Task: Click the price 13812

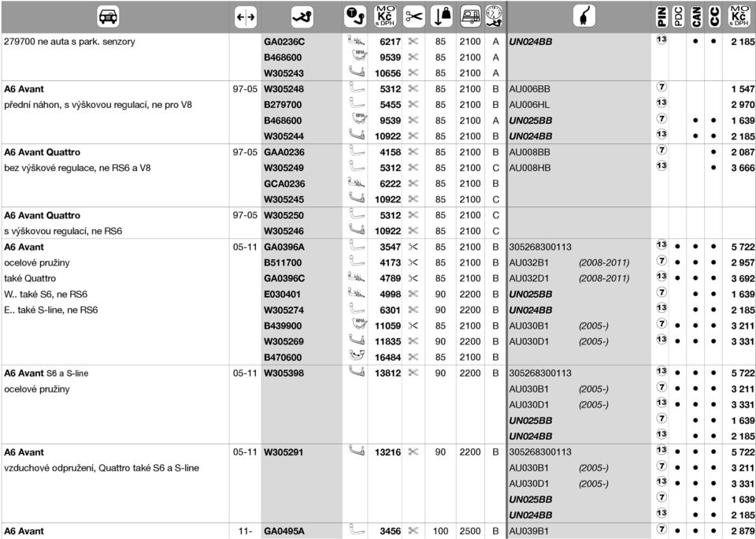Action: [387, 373]
